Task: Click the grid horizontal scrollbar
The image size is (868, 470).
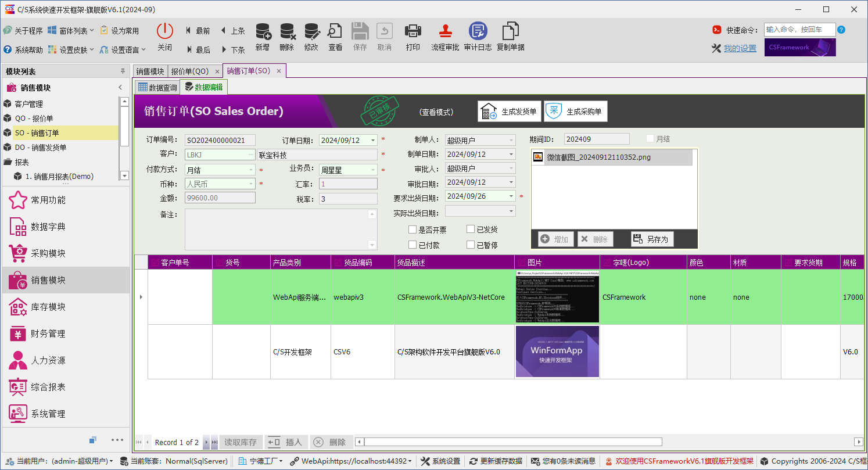Action: coord(608,442)
